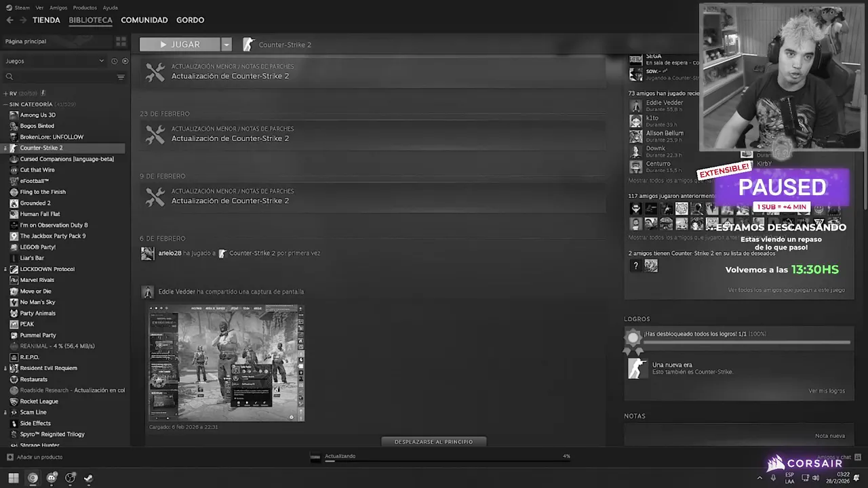Image resolution: width=868 pixels, height=488 pixels.
Task: Open the collections grid view icon
Action: 121,41
